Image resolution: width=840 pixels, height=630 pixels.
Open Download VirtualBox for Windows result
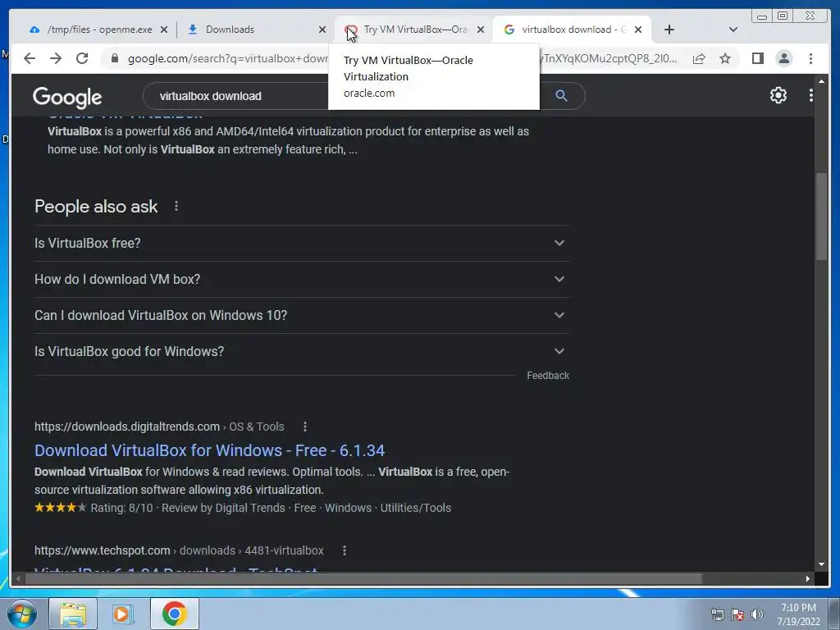pyautogui.click(x=209, y=450)
